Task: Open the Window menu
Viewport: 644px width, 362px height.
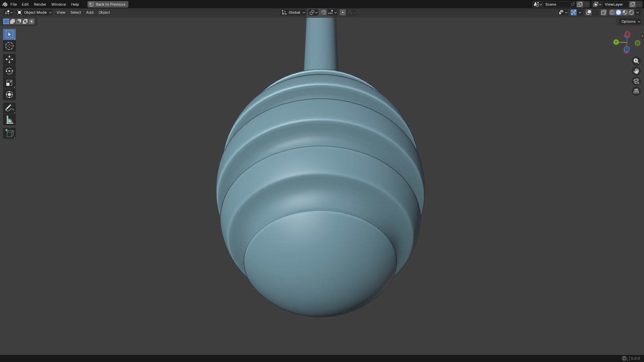Action: tap(58, 4)
